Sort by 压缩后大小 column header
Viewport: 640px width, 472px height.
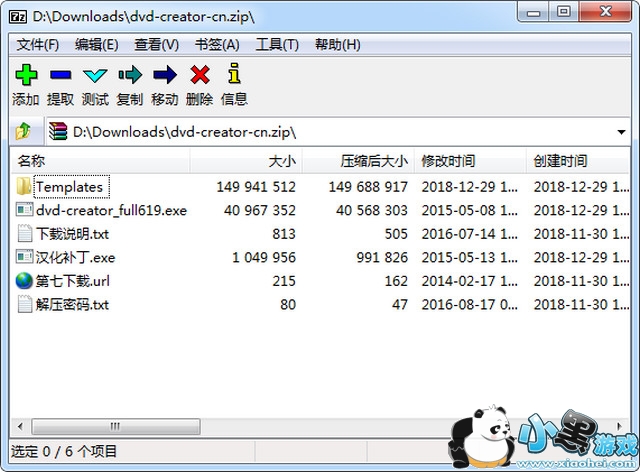pyautogui.click(x=358, y=161)
